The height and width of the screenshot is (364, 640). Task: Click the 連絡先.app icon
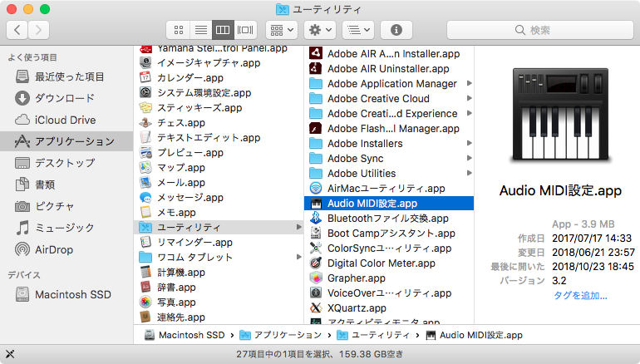(x=145, y=317)
